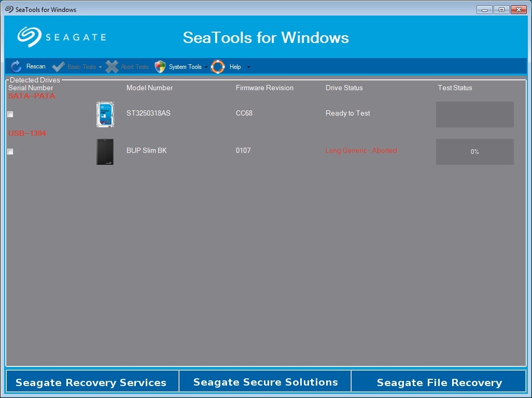Screen dimensions: 532x398
Task: Click the ST3250318AS hard drive image
Action: [x=105, y=114]
